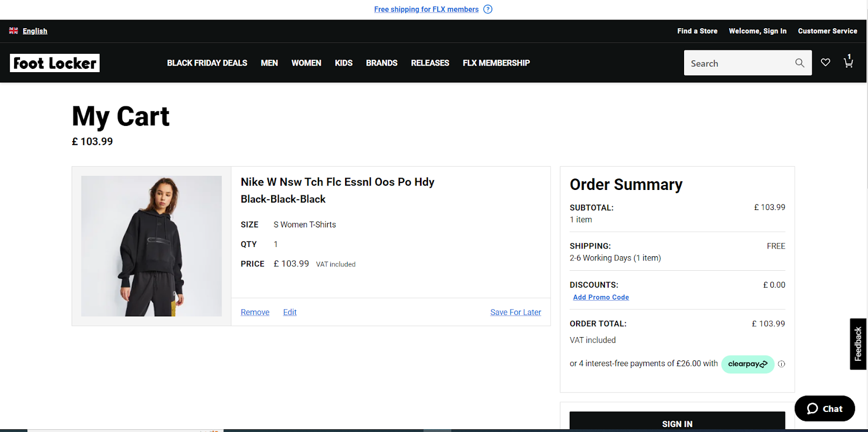Open FLX Membership menu
The image size is (868, 432).
(496, 63)
